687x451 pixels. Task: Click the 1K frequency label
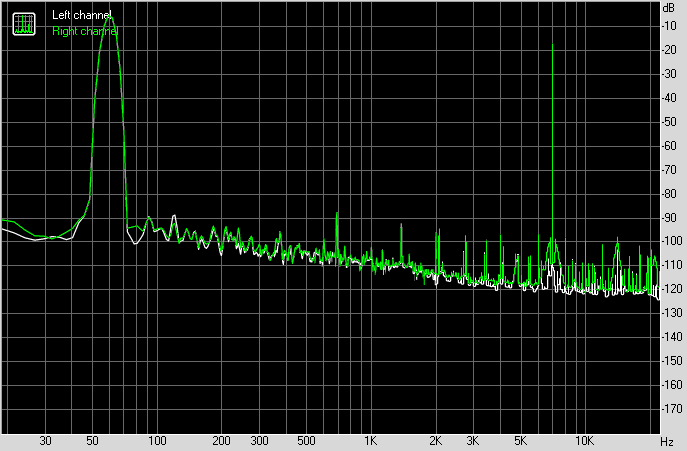point(370,441)
